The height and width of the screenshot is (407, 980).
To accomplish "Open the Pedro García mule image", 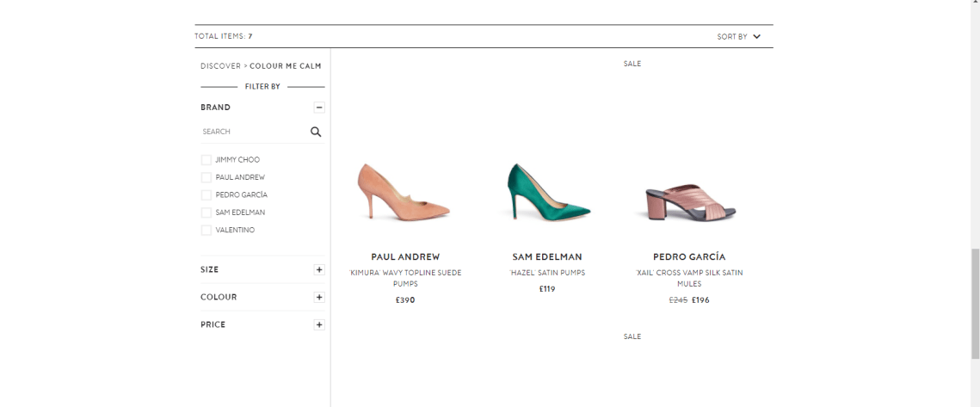I will coord(688,199).
